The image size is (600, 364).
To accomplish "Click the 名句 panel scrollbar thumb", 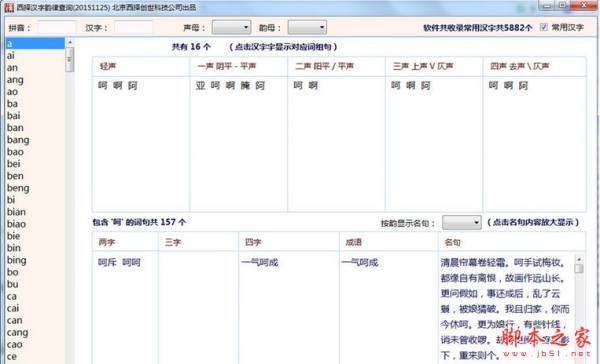I will 579,268.
